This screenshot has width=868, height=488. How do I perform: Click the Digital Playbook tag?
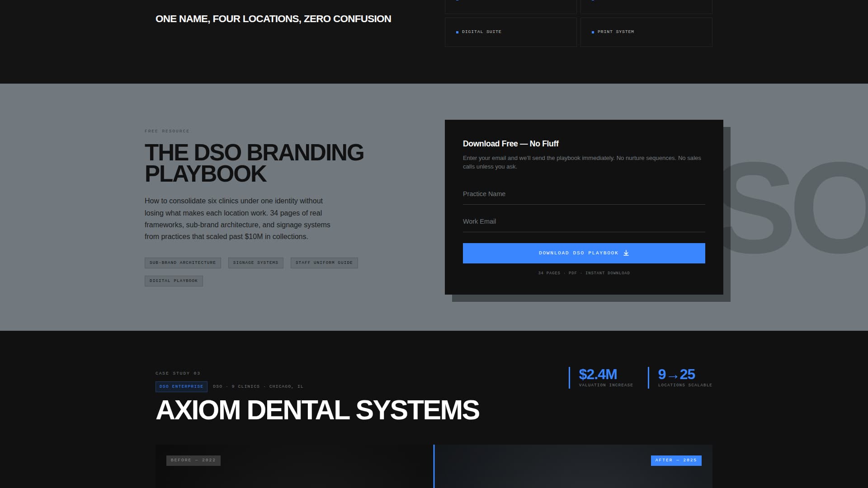pyautogui.click(x=174, y=281)
